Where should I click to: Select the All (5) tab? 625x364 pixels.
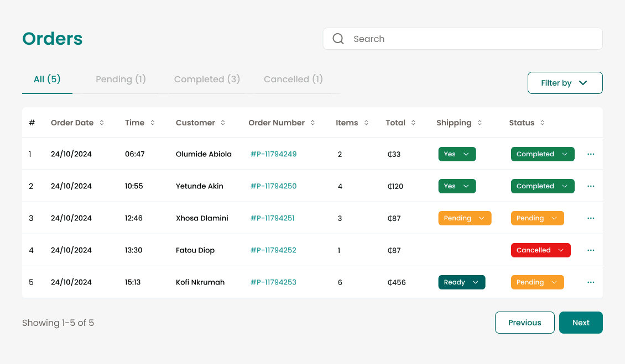[x=47, y=79]
